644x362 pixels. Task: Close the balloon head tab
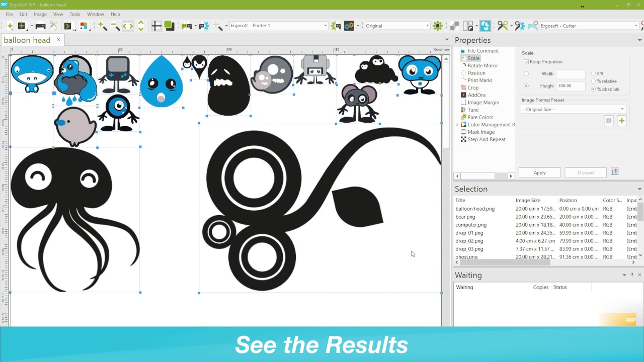(x=58, y=40)
